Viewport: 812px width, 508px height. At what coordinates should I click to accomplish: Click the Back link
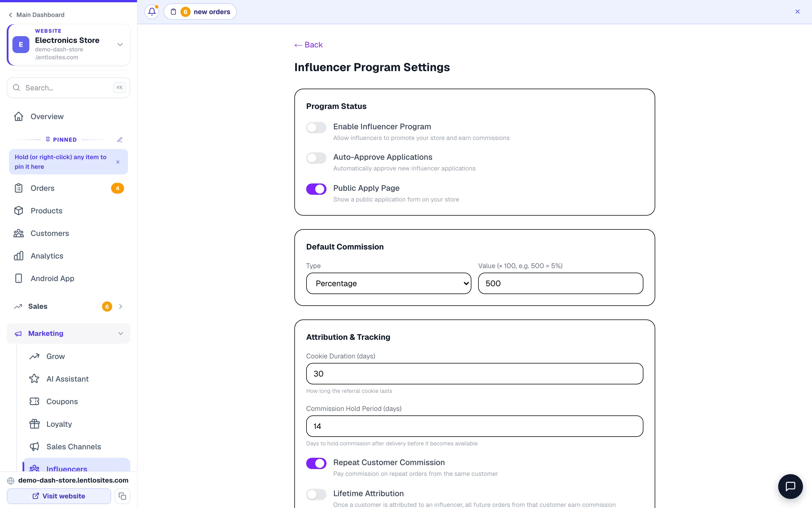tap(308, 45)
